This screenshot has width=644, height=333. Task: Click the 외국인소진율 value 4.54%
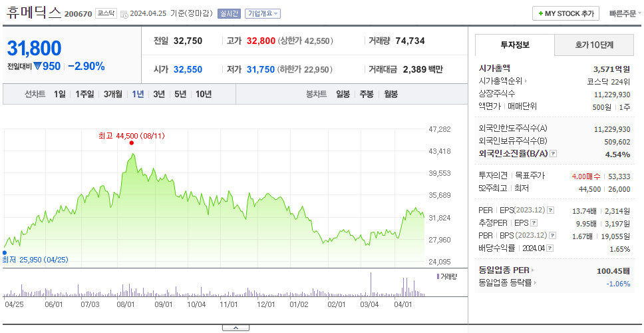617,154
